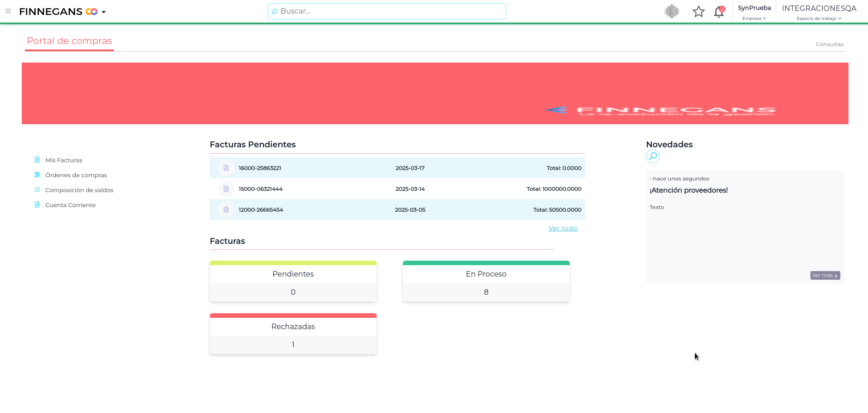Select the Portal de compras tab
The image size is (868, 413).
(x=69, y=41)
